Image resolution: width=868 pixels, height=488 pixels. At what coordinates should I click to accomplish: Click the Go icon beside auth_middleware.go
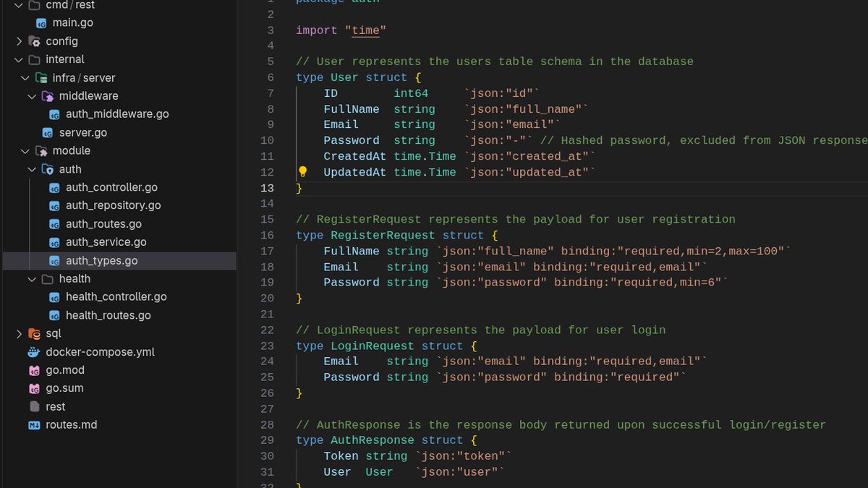(54, 114)
